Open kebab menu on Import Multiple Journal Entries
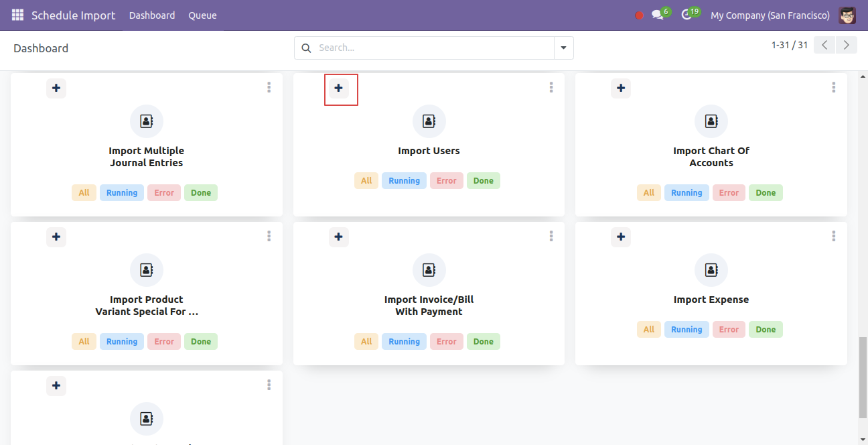 (x=269, y=87)
